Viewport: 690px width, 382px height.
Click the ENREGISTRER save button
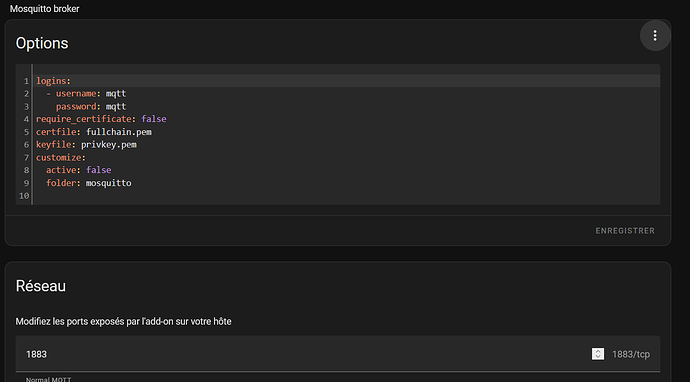point(625,231)
